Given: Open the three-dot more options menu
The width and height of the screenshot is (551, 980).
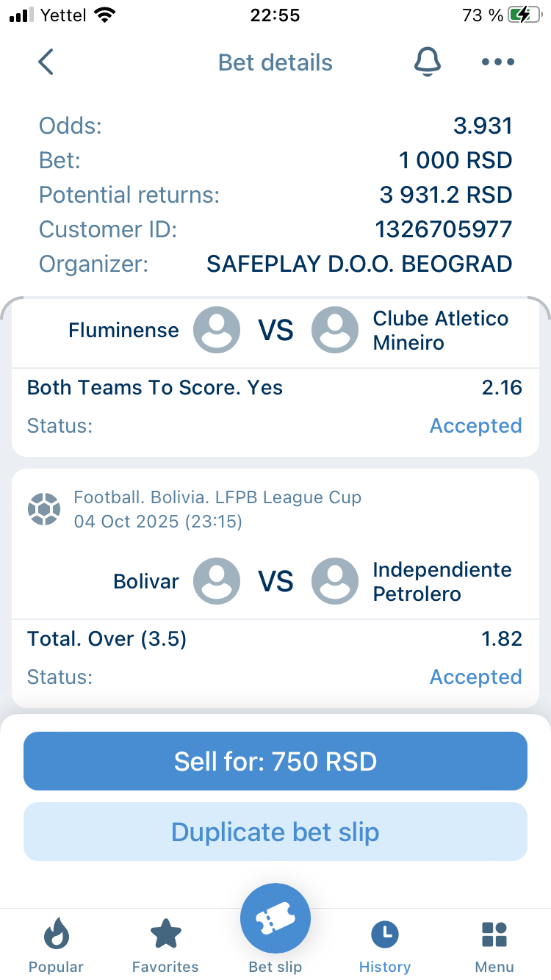Looking at the screenshot, I should (498, 62).
